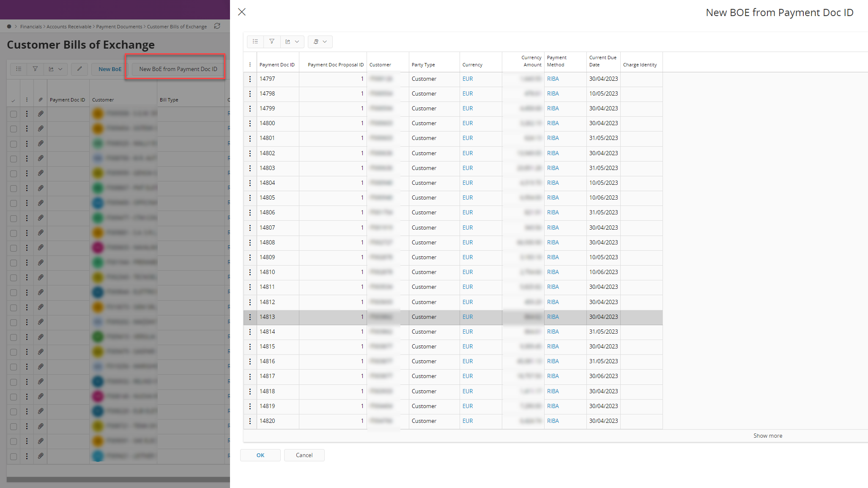Click the home dot icon in the breadcrumb
This screenshot has height=488, width=868.
point(9,26)
